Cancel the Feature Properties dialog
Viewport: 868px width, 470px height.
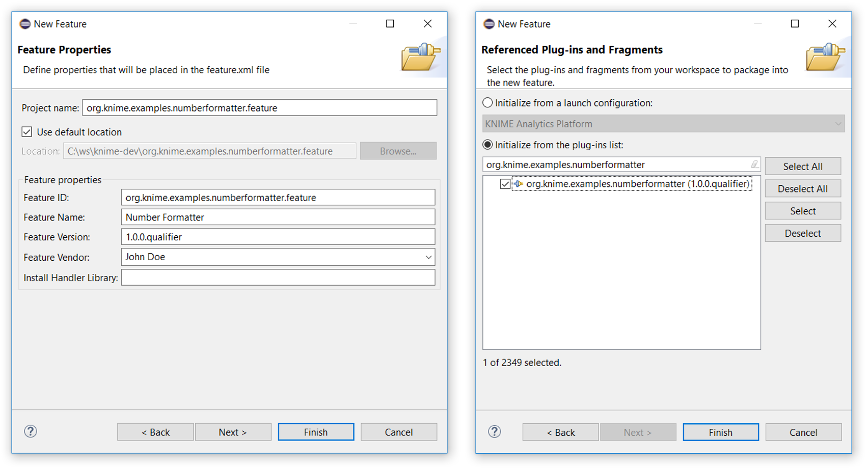click(399, 432)
